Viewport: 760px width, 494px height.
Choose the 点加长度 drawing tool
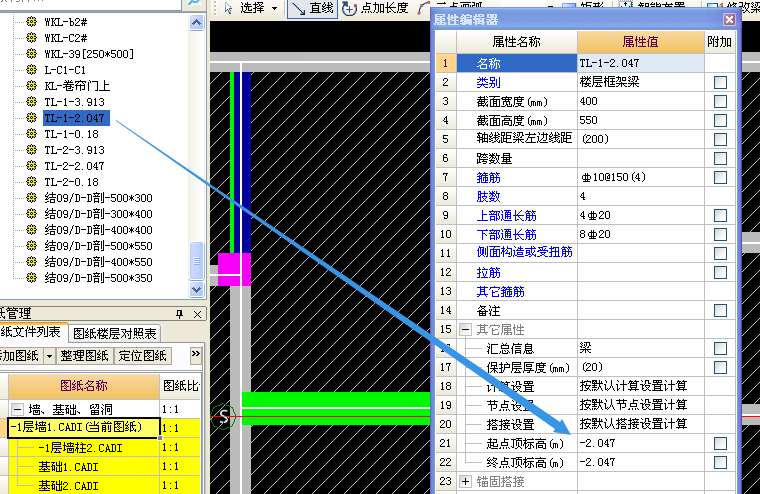pos(376,8)
